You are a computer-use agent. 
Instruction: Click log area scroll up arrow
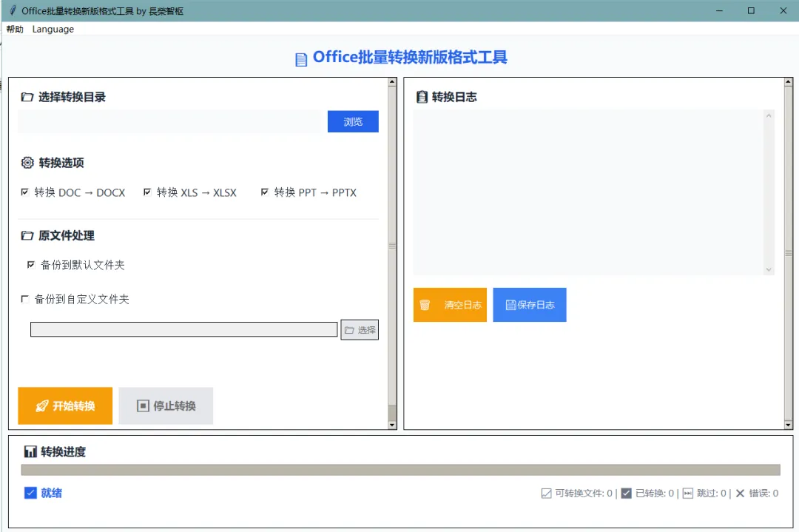point(769,115)
